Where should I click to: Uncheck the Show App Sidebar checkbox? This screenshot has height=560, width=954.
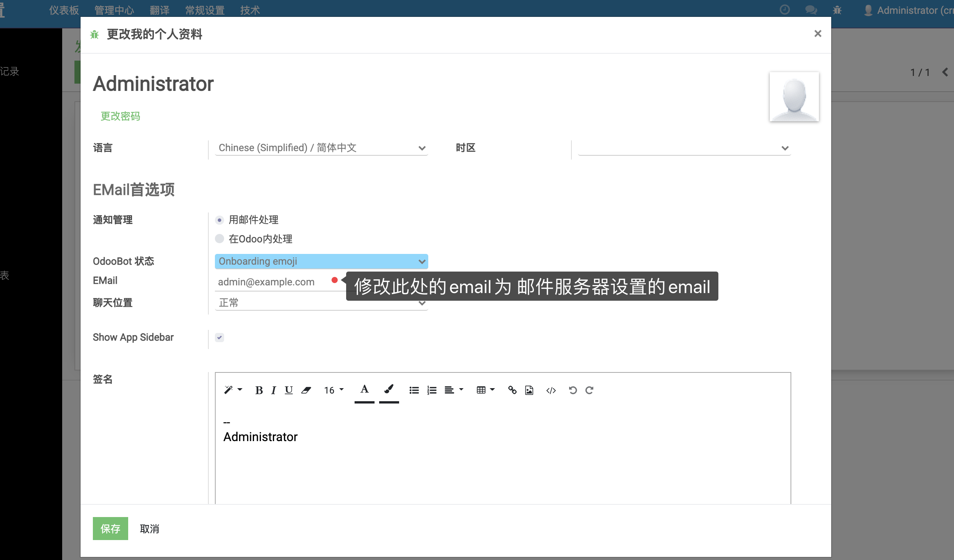219,337
